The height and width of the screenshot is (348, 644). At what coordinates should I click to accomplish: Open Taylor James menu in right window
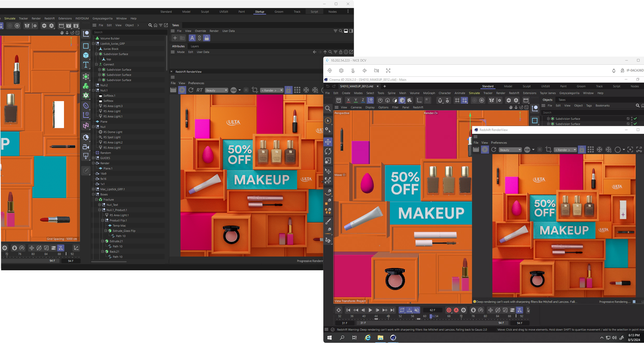click(x=548, y=93)
